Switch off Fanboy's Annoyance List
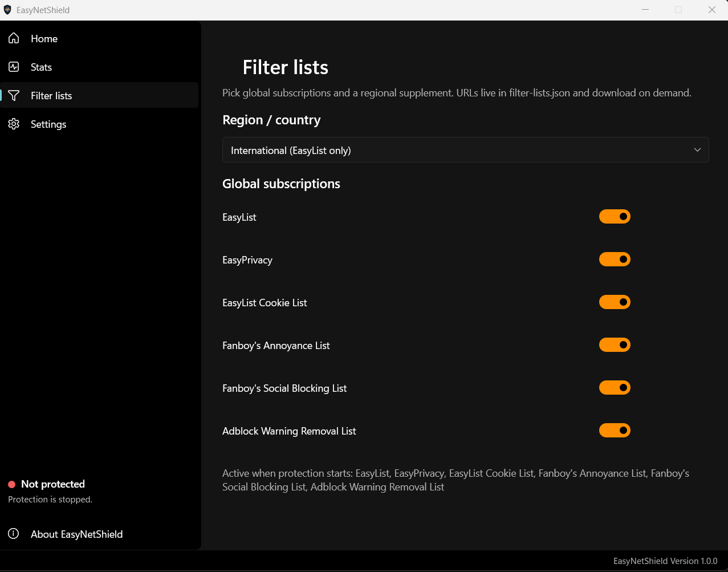The height and width of the screenshot is (572, 728). [615, 345]
